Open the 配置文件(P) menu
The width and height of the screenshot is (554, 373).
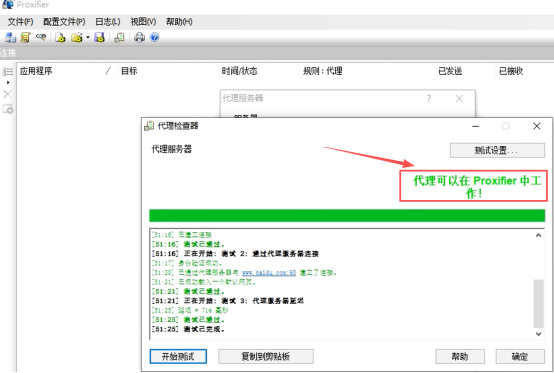point(64,22)
